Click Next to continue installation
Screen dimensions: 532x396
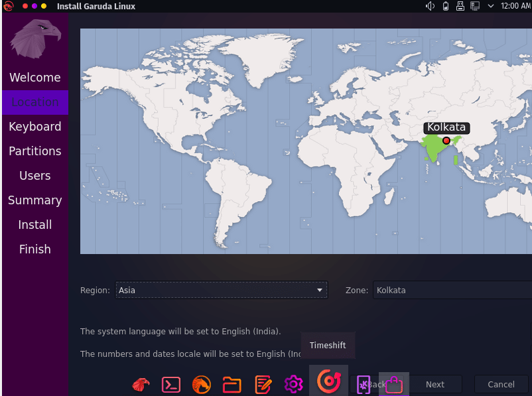[435, 385]
